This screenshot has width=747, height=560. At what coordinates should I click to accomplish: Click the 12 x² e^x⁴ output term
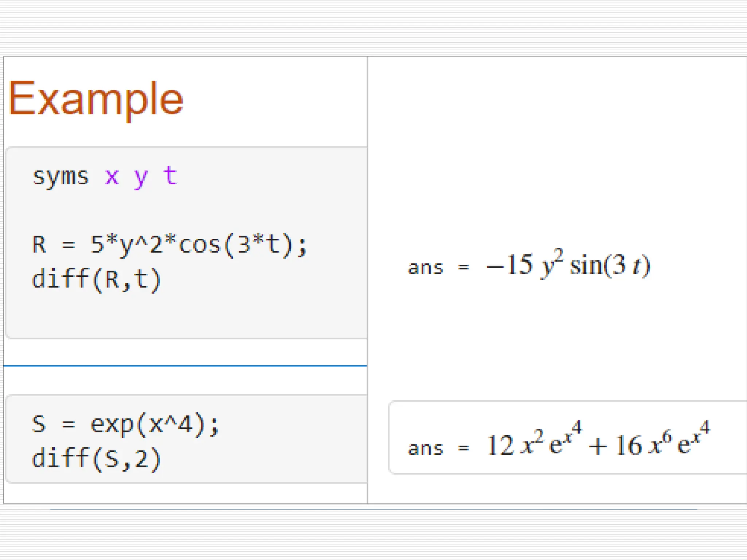click(x=534, y=440)
